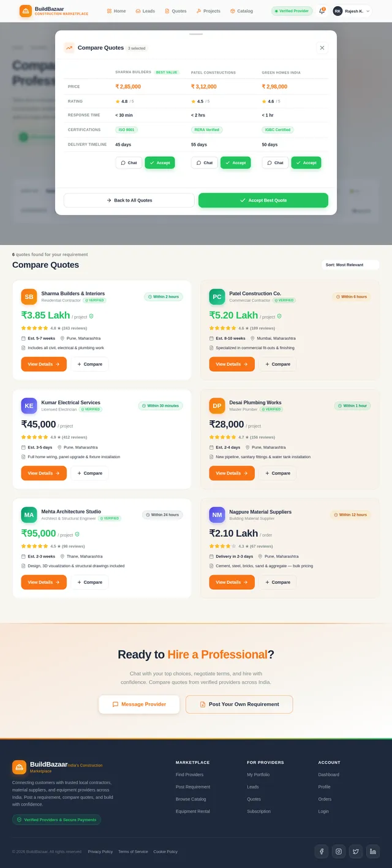The height and width of the screenshot is (868, 392).
Task: Click Accept Best Quote button
Action: [263, 200]
